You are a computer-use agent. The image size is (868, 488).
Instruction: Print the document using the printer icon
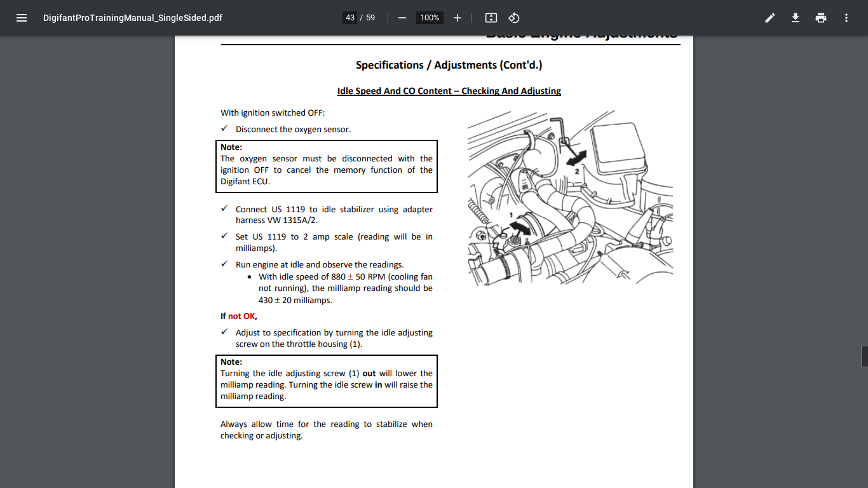[821, 18]
